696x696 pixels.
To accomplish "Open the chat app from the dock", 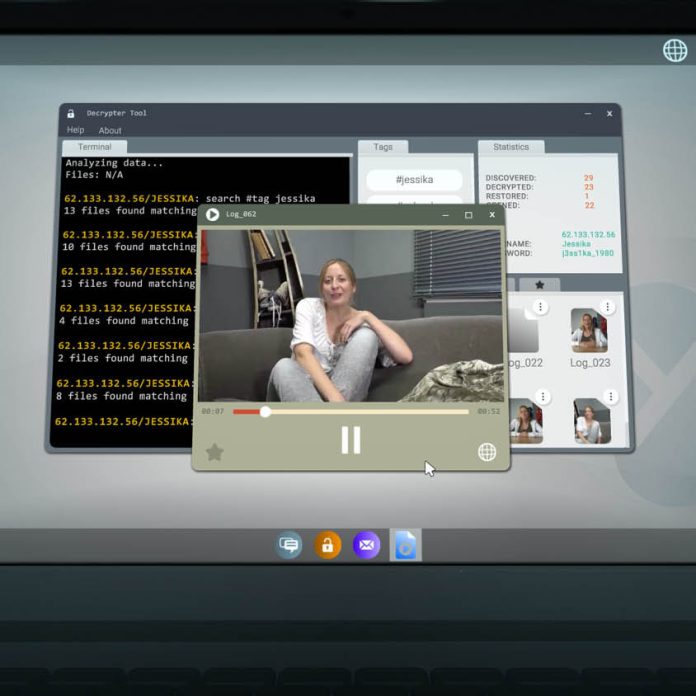I will click(x=289, y=545).
